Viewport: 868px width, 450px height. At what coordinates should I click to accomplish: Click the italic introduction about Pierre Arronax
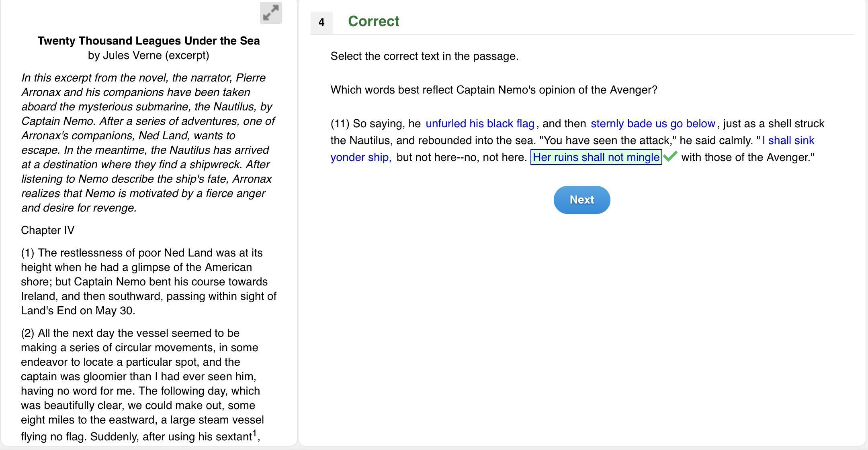(148, 143)
